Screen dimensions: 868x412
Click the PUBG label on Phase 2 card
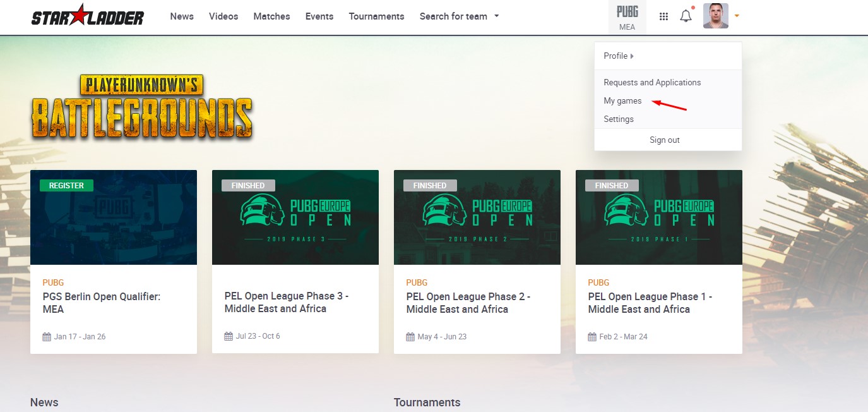(417, 282)
